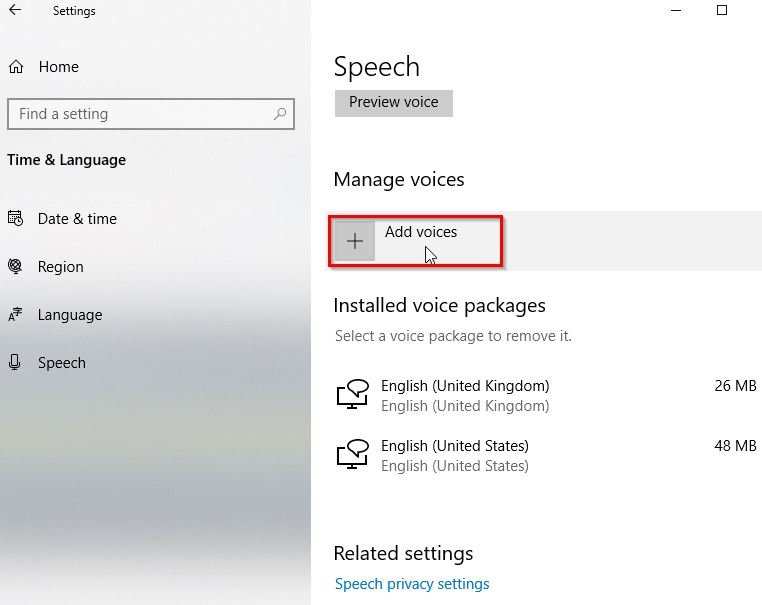Click the Region globe icon
Screen dimensions: 762x605
pyautogui.click(x=15, y=267)
